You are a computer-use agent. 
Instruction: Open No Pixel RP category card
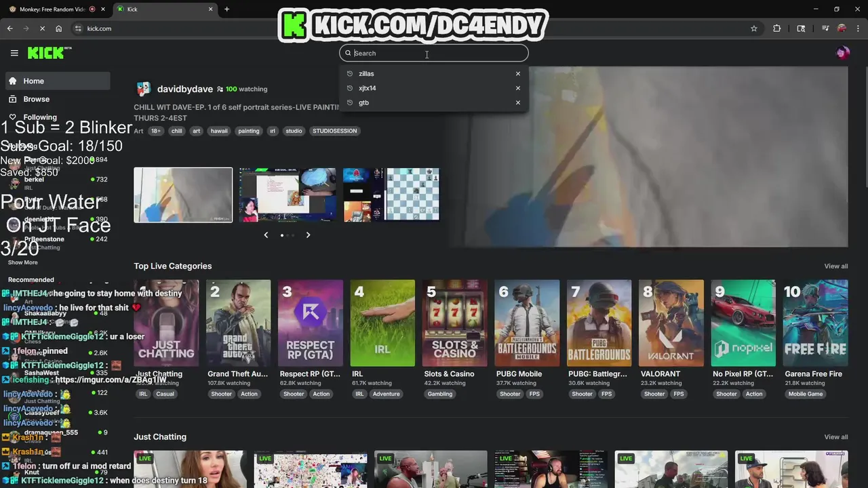743,323
